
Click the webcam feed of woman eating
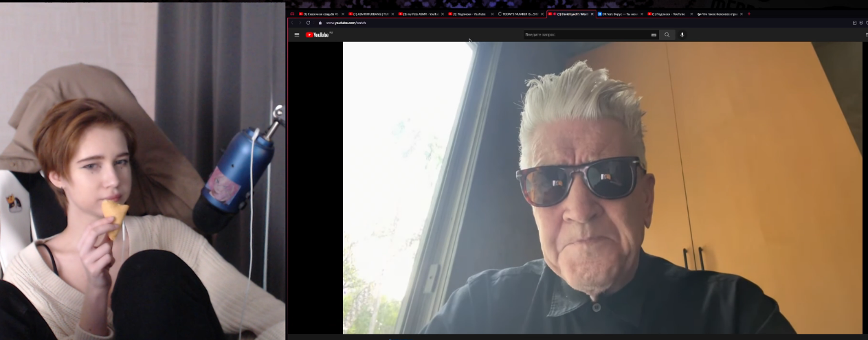point(143,170)
